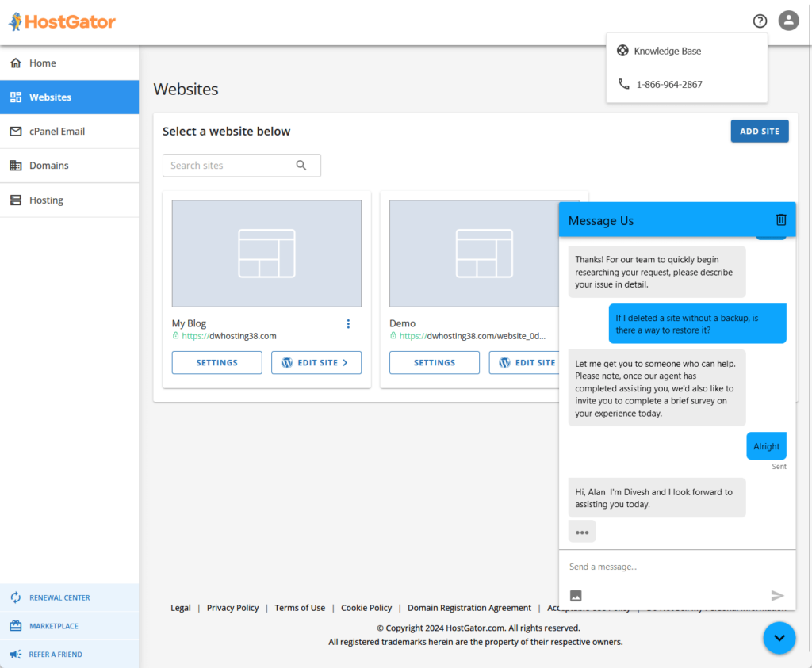Open cPanel Email sidebar item
Viewport: 812px width, 668px height.
point(70,132)
